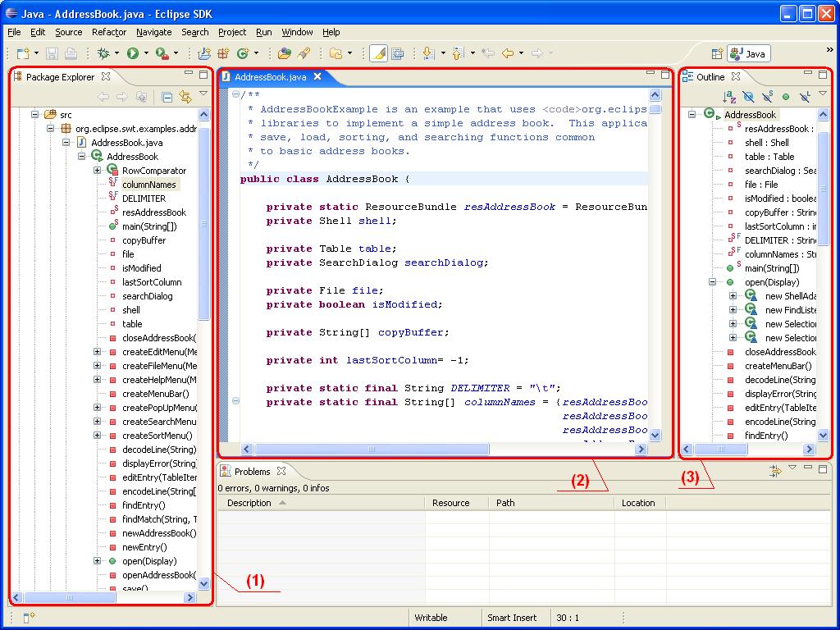The height and width of the screenshot is (630, 840).
Task: Click the filters icon in Problems view
Action: pyautogui.click(x=774, y=471)
